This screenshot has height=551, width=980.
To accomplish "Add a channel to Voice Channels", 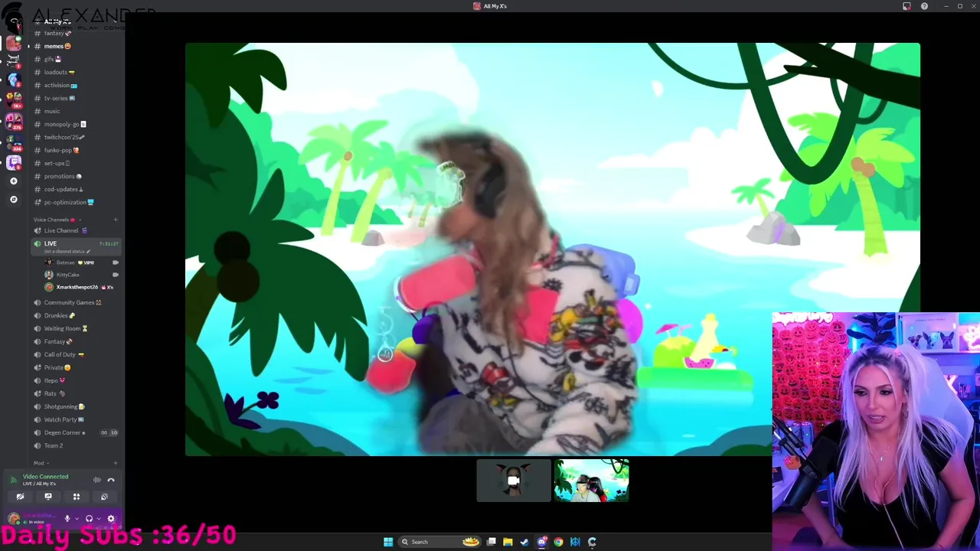I will (116, 220).
